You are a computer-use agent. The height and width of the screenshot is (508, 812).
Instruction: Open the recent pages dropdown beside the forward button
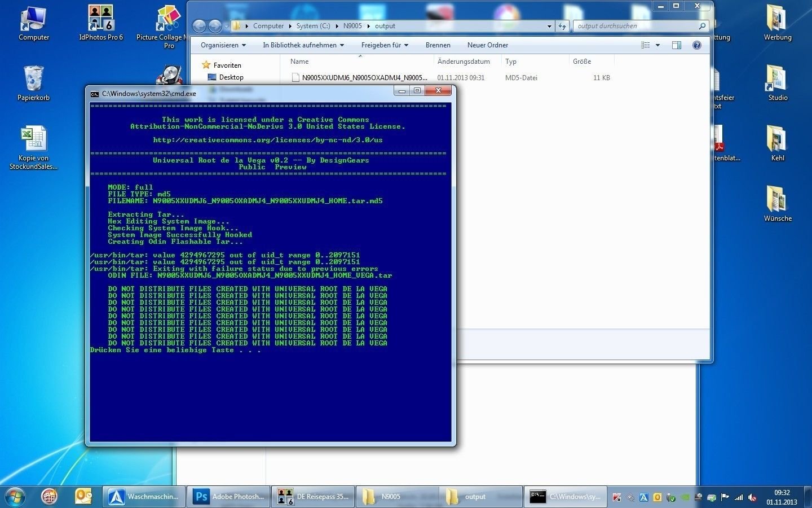226,26
